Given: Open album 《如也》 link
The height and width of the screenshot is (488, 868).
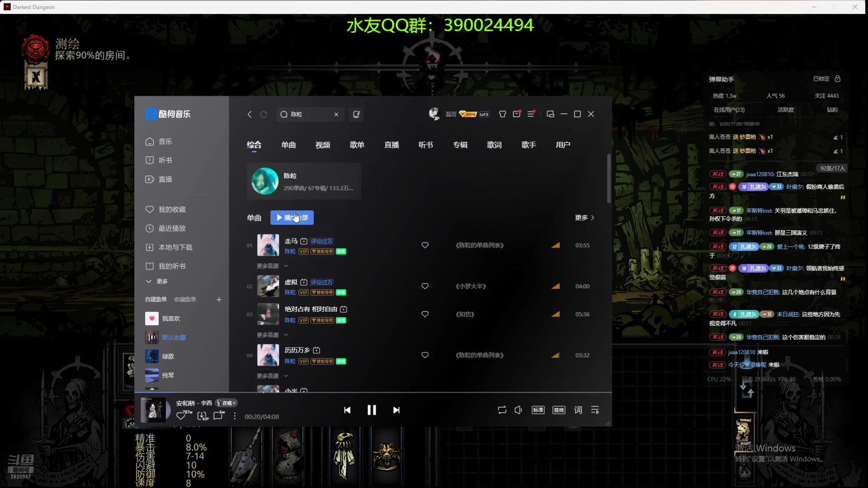Looking at the screenshot, I should [x=465, y=314].
